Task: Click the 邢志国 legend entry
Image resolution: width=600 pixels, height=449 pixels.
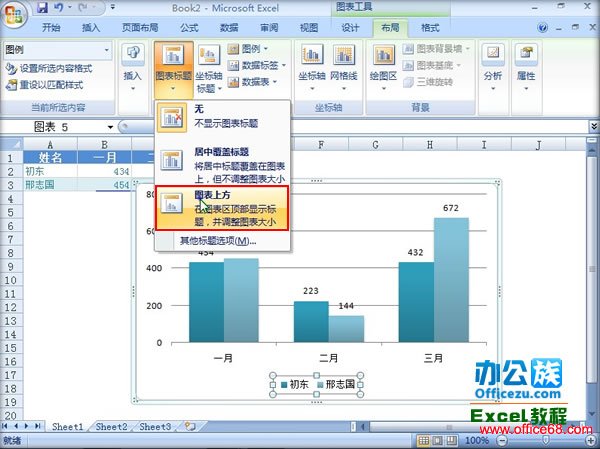Action: pyautogui.click(x=336, y=384)
